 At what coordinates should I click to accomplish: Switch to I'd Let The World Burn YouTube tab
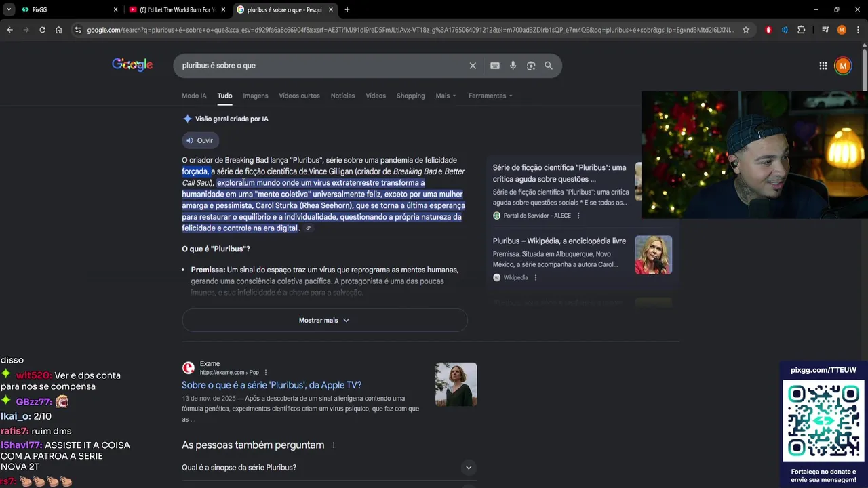176,9
